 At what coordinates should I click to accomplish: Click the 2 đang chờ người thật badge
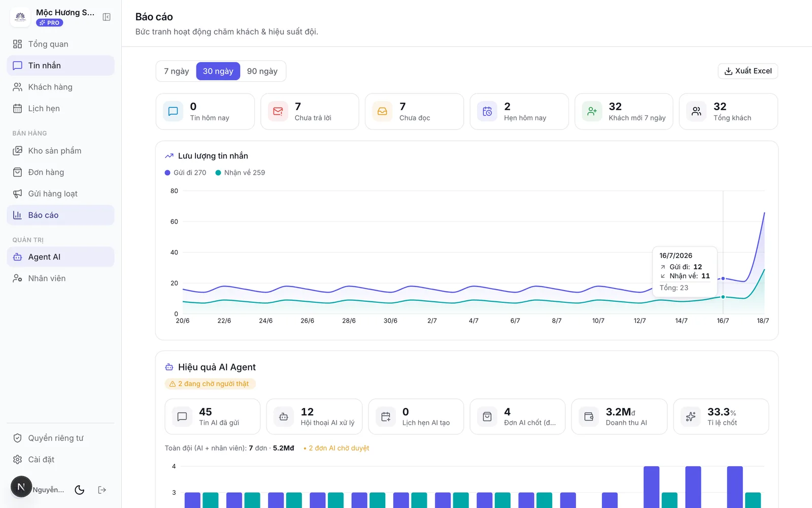pyautogui.click(x=210, y=384)
